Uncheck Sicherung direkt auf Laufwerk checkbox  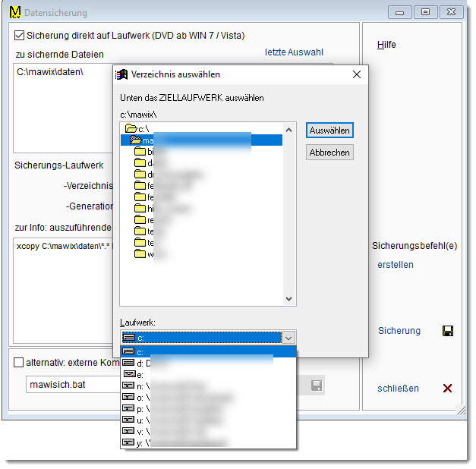pos(20,35)
